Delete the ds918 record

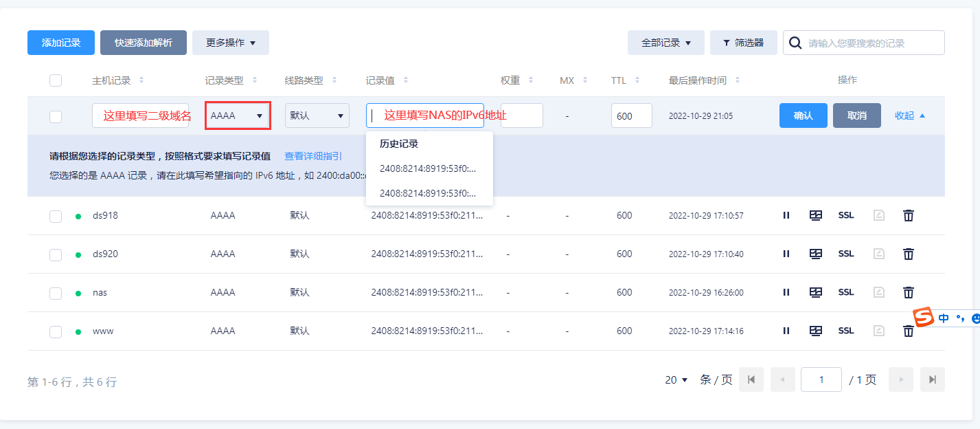point(908,216)
